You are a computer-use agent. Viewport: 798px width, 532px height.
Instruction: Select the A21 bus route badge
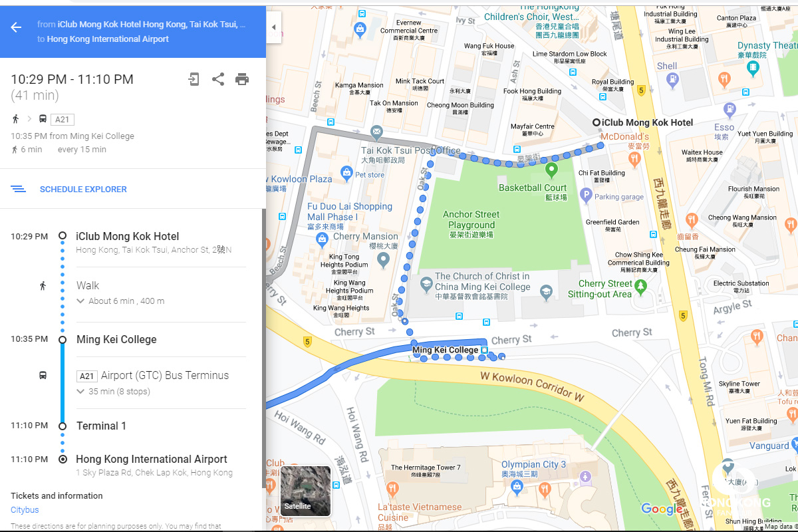[87, 376]
